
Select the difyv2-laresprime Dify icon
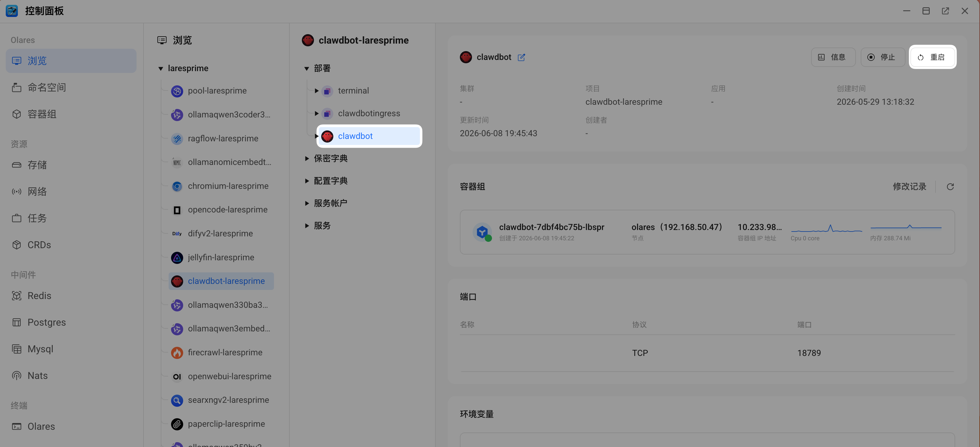tap(177, 234)
